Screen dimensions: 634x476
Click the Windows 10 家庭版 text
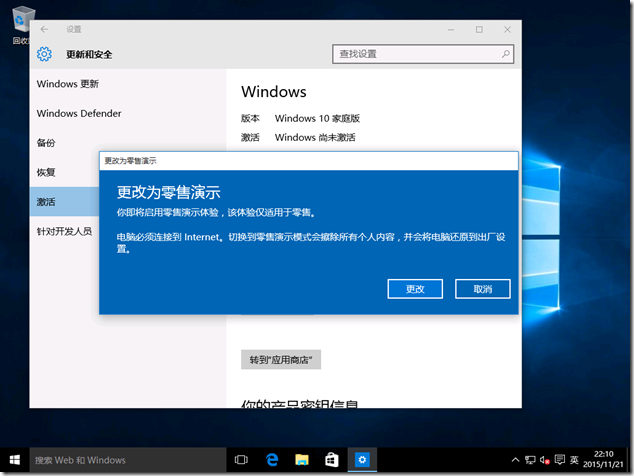(317, 118)
